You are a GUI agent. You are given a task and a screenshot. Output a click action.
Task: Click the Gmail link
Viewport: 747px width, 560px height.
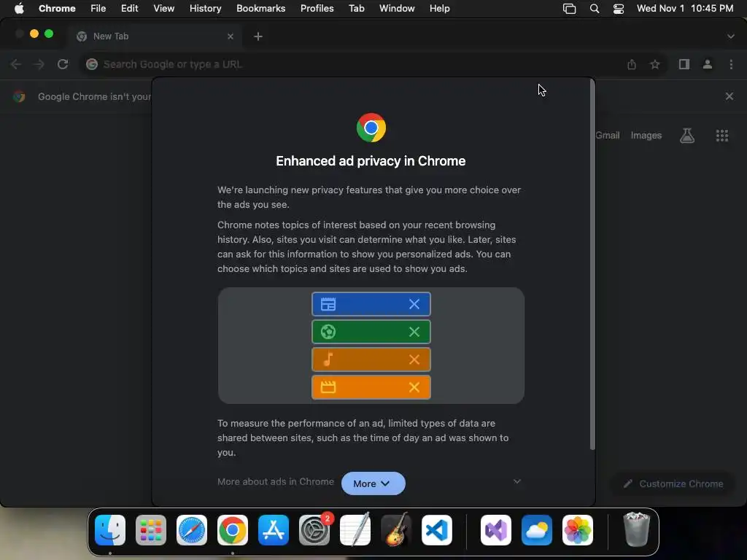(608, 135)
